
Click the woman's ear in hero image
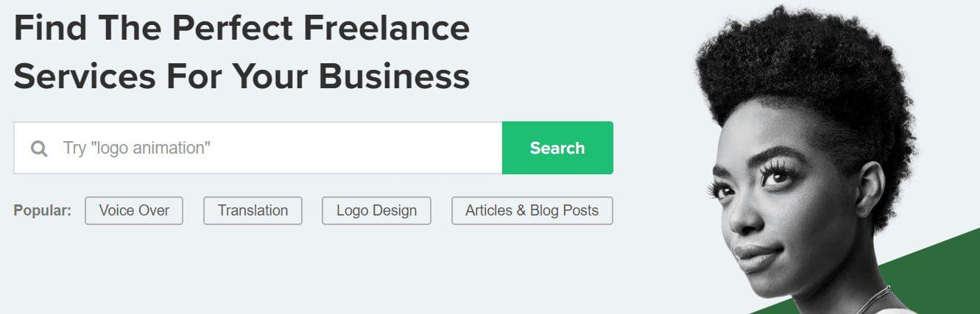[x=870, y=188]
